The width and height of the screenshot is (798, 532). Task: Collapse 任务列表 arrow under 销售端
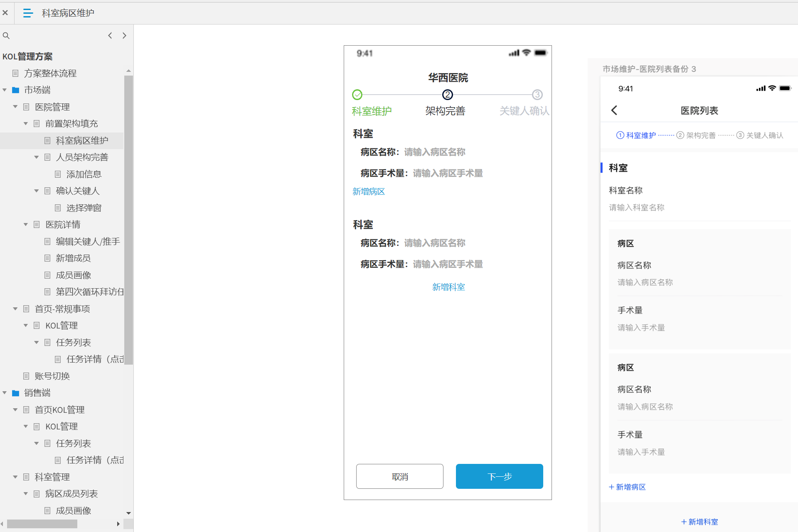point(37,444)
